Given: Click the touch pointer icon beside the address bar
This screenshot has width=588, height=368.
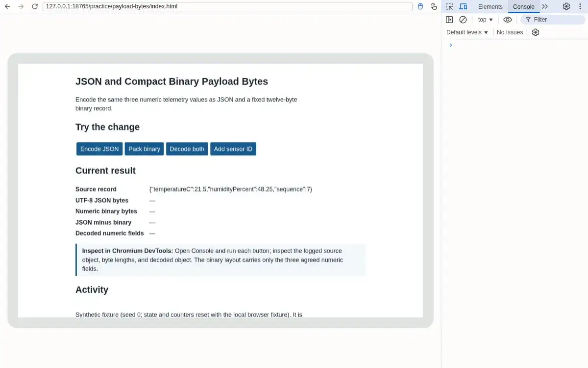Looking at the screenshot, I should point(434,6).
